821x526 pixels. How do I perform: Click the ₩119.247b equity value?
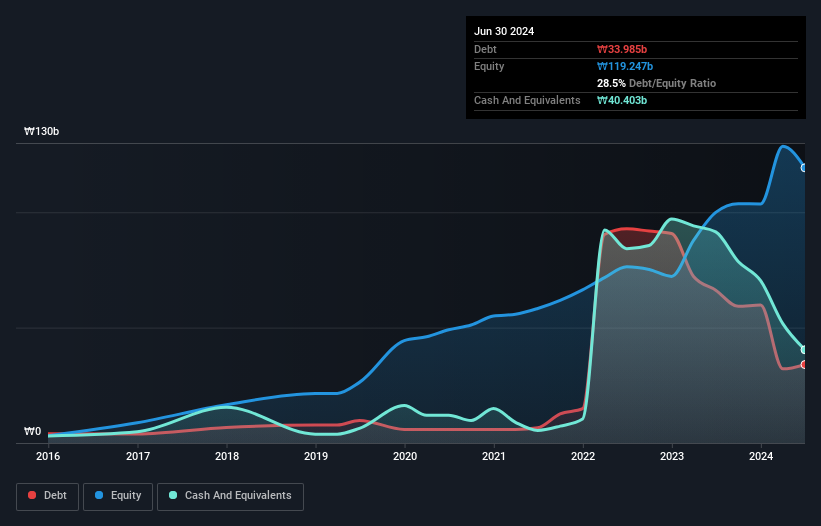[625, 66]
